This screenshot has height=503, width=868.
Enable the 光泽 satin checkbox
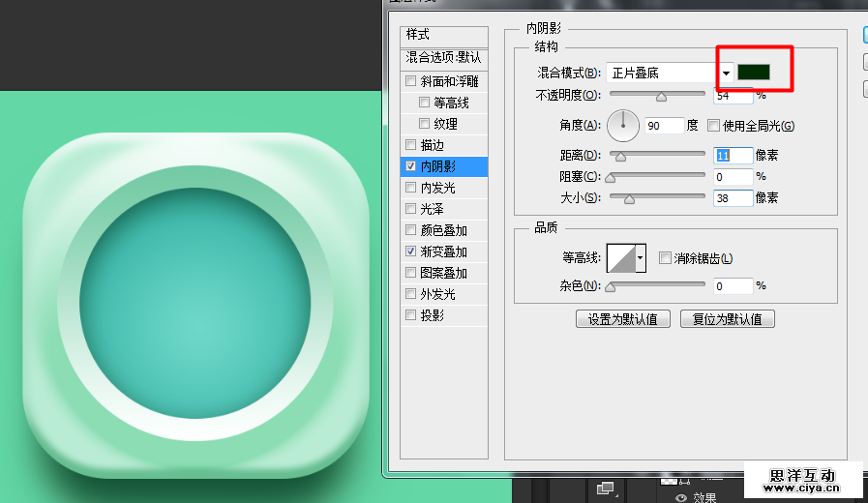pyautogui.click(x=410, y=209)
